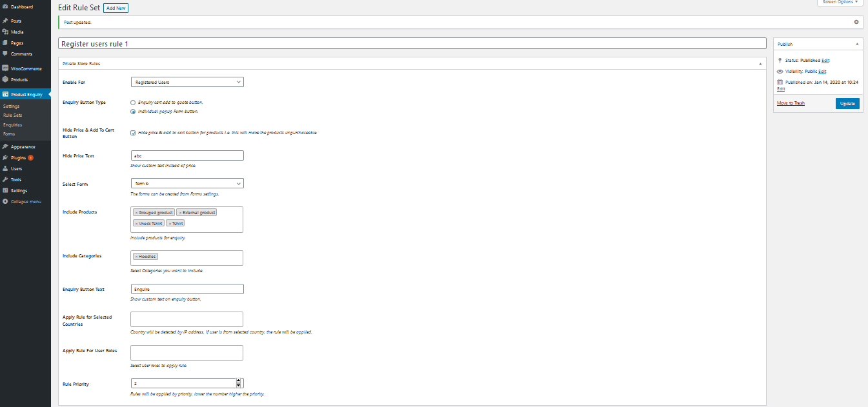
Task: Click the WooCommerce icon in sidebar
Action: pyautogui.click(x=5, y=68)
